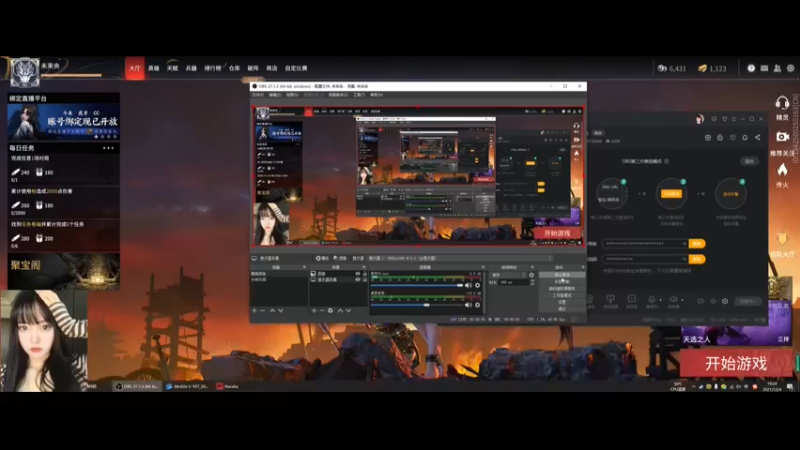Open the 聚宝阁 banner
The width and height of the screenshot is (800, 450).
pos(64,271)
